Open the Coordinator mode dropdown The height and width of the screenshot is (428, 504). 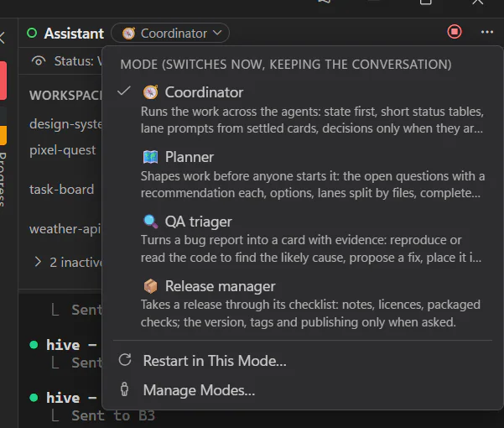click(x=170, y=33)
